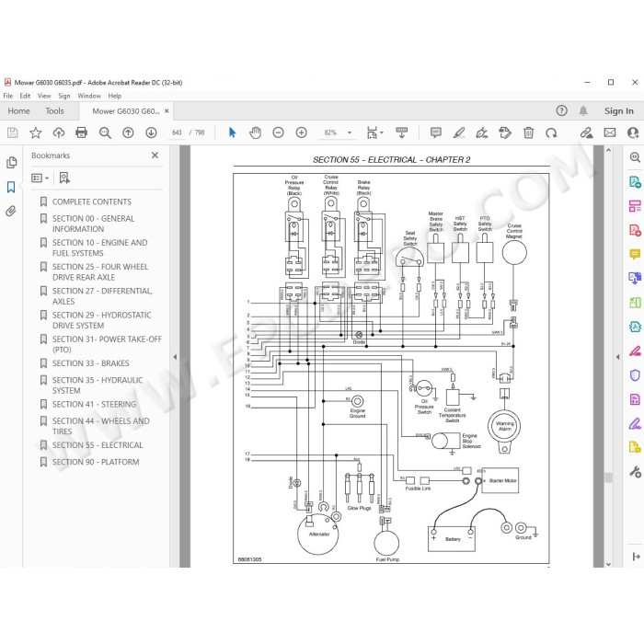Collapse the right tools pane arrow
This screenshot has height=644, width=644.
618,357
